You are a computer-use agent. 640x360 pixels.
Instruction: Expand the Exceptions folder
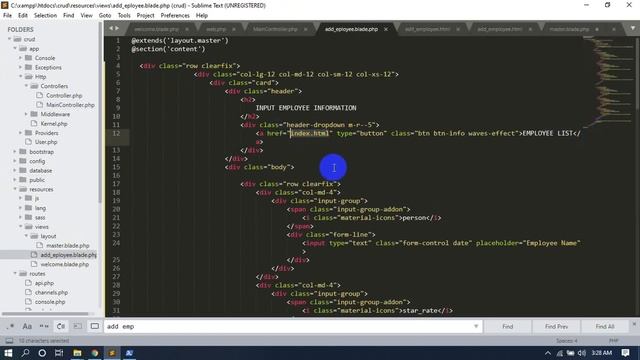pos(20,67)
